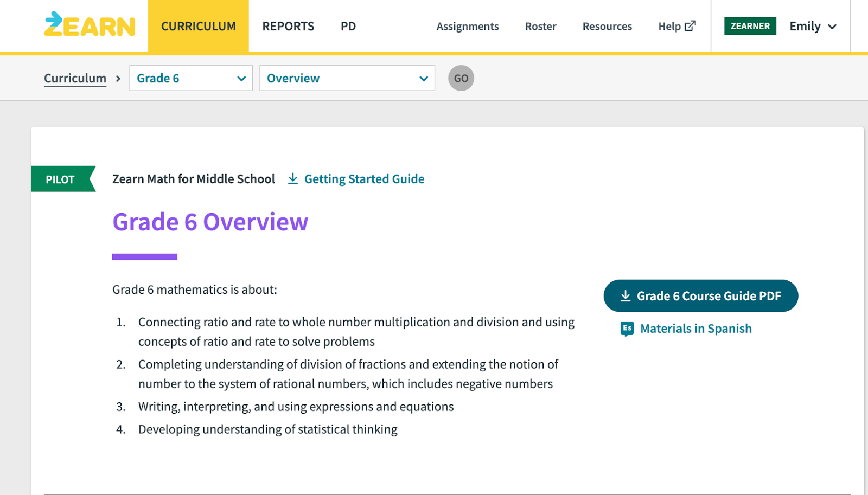Open the Overview dropdown
This screenshot has height=495, width=868.
click(347, 78)
